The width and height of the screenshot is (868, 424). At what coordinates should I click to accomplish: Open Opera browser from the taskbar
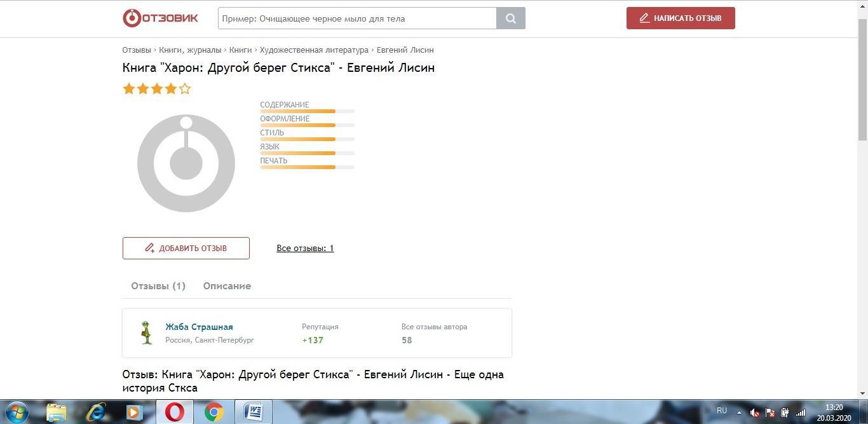(174, 412)
